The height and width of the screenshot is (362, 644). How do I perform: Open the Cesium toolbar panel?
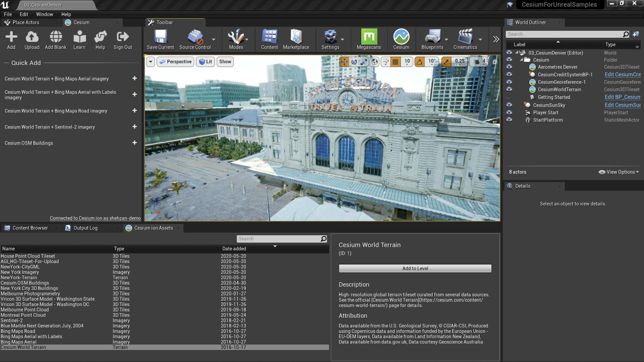401,39
